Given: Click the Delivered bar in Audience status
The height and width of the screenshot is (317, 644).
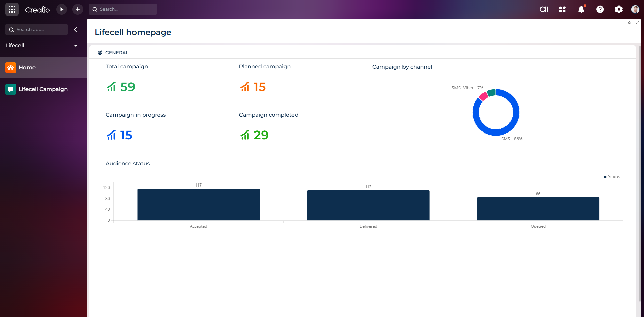Looking at the screenshot, I should pos(368,205).
